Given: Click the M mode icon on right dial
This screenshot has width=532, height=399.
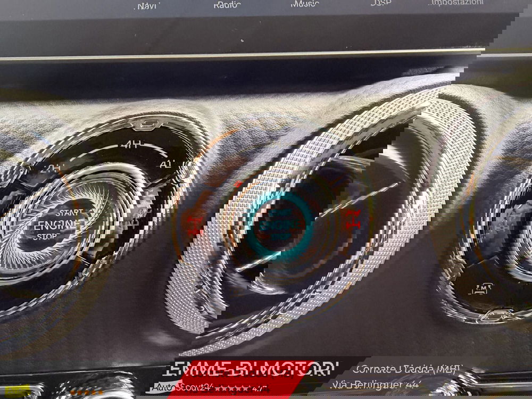Looking at the screenshot, I should (483, 289).
